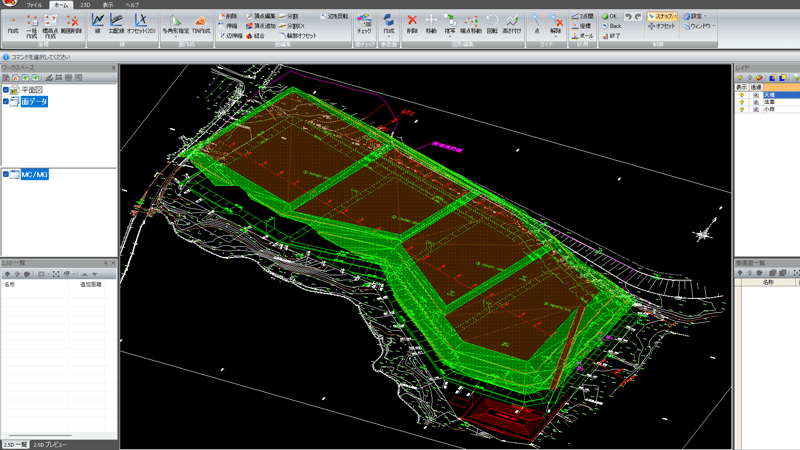Select the 線 line tool
800x450 pixels.
(97, 24)
